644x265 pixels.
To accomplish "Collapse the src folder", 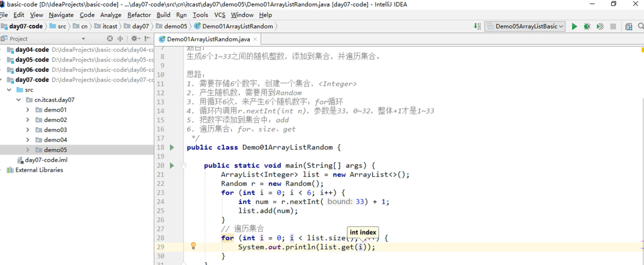I will click(9, 90).
